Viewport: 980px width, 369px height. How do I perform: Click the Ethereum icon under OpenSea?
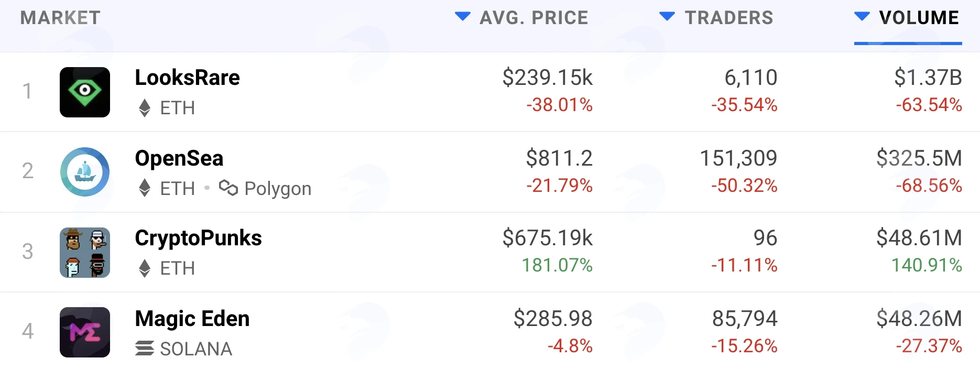tap(145, 188)
